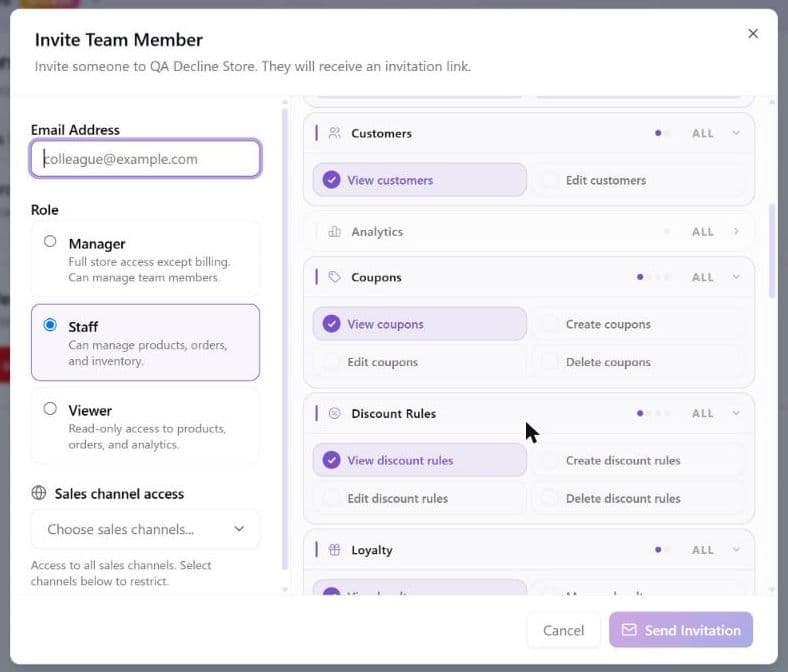Click the Analytics bar chart icon

(334, 232)
